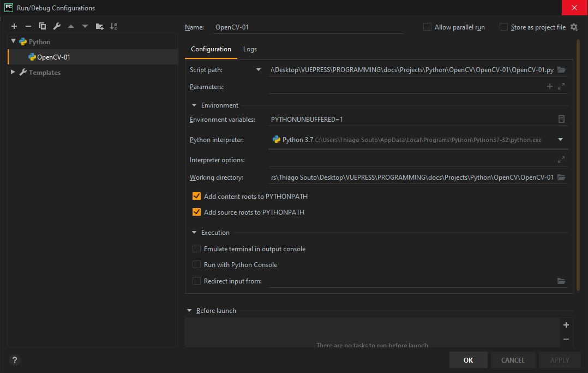
Task: Uncheck Add content roots to PYTHONPATH
Action: (x=196, y=196)
